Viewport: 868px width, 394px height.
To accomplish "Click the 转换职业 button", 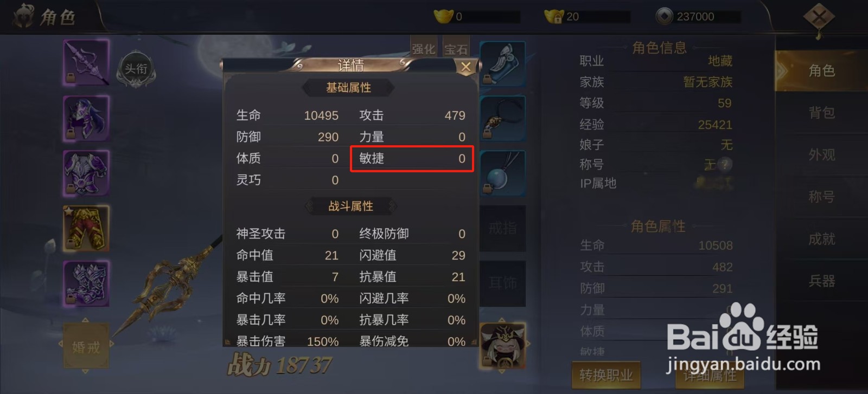I will (606, 375).
